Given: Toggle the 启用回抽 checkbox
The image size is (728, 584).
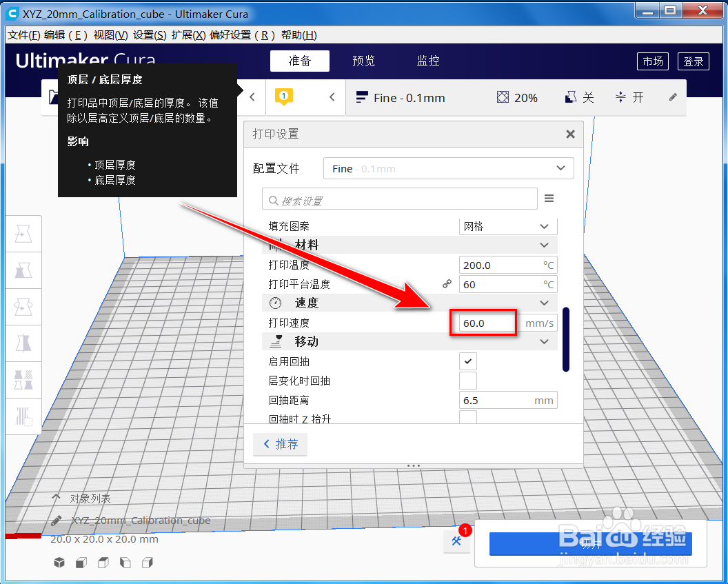Looking at the screenshot, I should [468, 361].
